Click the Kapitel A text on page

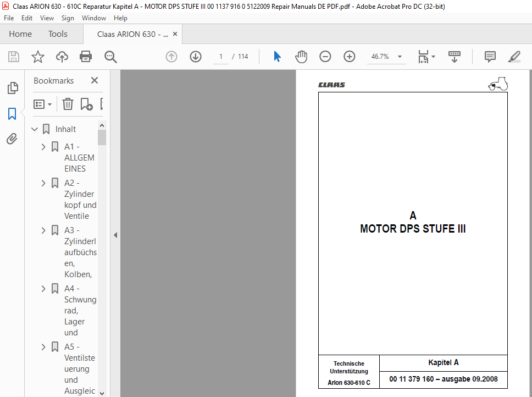pos(443,362)
